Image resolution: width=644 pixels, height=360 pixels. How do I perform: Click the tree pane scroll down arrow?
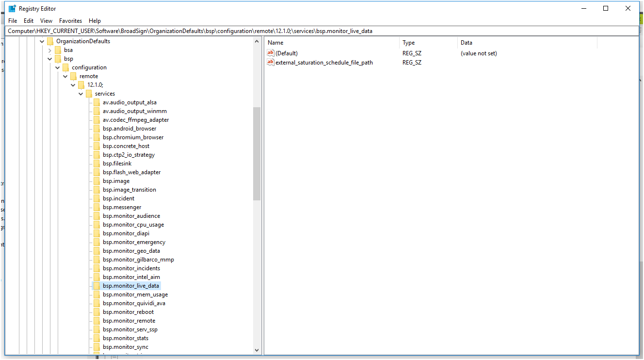pyautogui.click(x=257, y=349)
